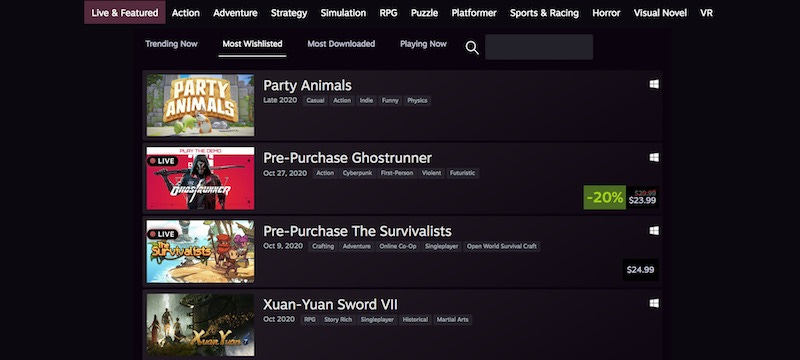Click the Martial Arts tag
This screenshot has width=800, height=360.
453,320
